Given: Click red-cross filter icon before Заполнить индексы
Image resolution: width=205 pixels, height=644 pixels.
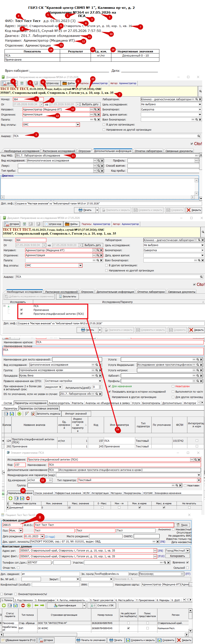Looking at the screenshot, I should (33, 414).
